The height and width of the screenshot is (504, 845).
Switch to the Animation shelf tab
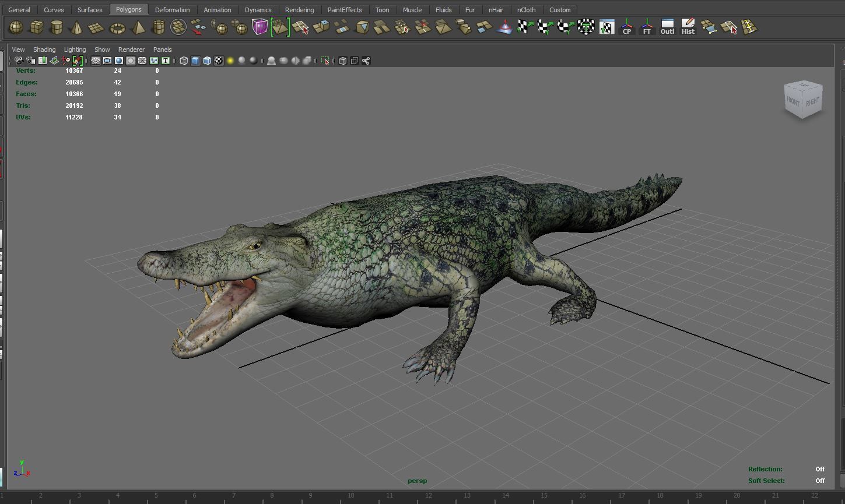point(218,10)
